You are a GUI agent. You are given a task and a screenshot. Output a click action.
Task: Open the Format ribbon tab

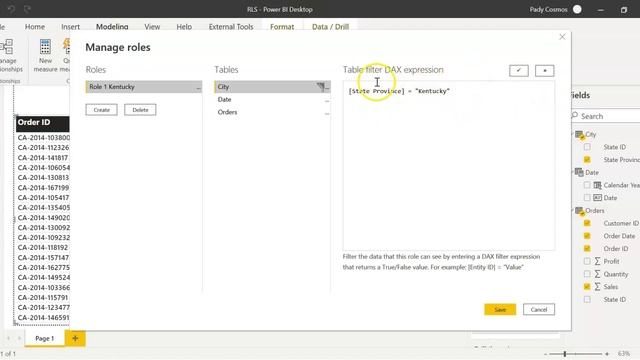282,27
